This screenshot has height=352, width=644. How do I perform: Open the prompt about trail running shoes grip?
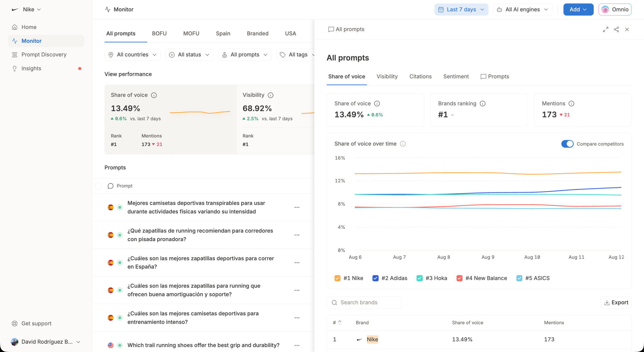pos(204,345)
